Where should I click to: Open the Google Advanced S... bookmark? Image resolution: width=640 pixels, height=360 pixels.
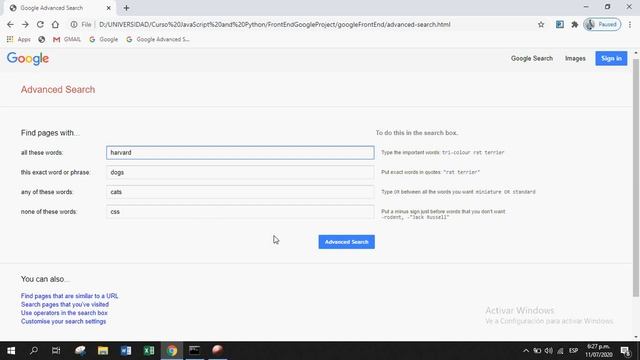click(x=158, y=40)
